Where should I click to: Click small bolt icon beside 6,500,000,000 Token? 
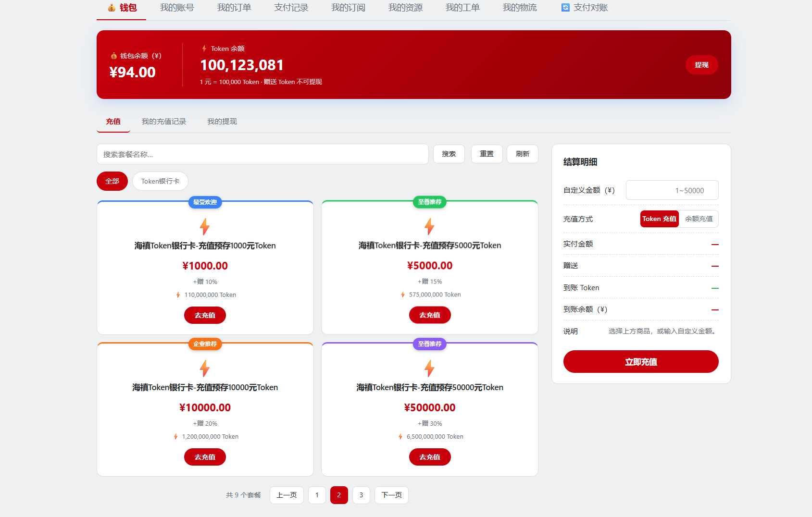[x=400, y=437]
